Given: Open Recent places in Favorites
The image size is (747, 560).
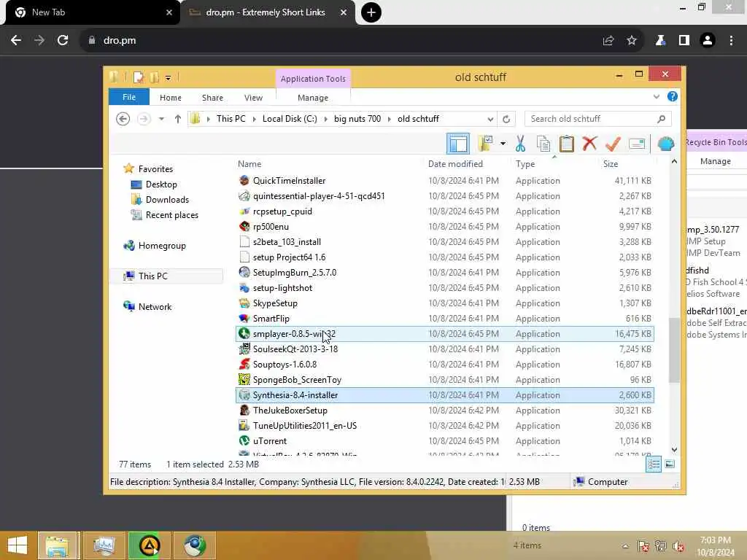Looking at the screenshot, I should (171, 215).
